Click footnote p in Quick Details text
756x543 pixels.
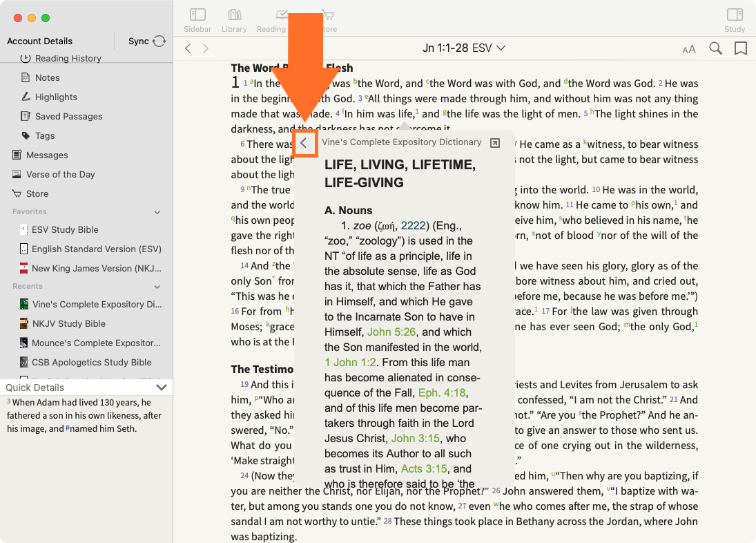pyautogui.click(x=68, y=427)
